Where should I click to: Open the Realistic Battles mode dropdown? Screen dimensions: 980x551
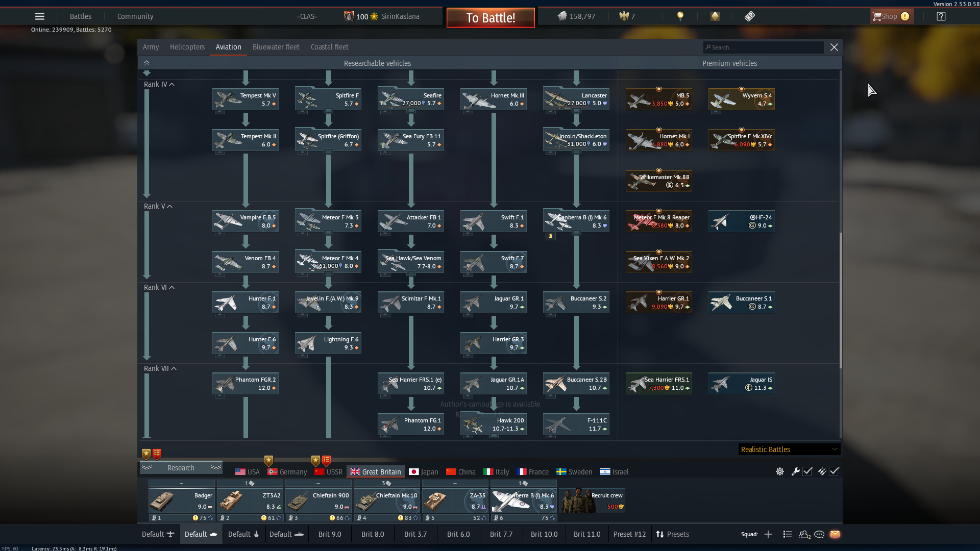coord(789,449)
